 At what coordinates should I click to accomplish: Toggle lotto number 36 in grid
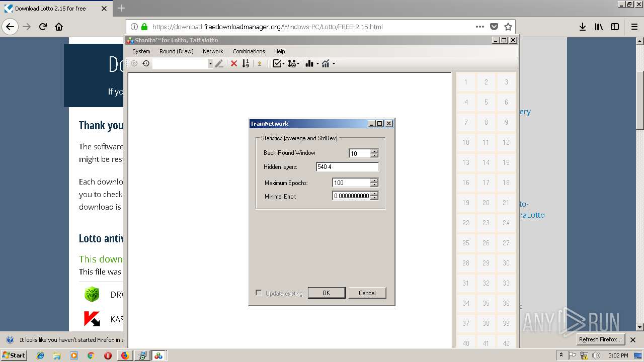506,303
